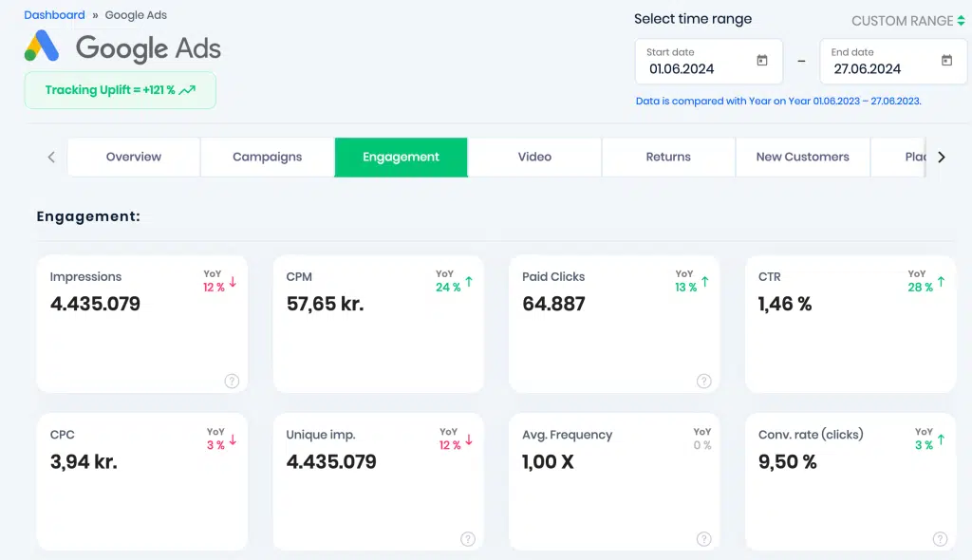Open the New Customers tab

tap(803, 157)
